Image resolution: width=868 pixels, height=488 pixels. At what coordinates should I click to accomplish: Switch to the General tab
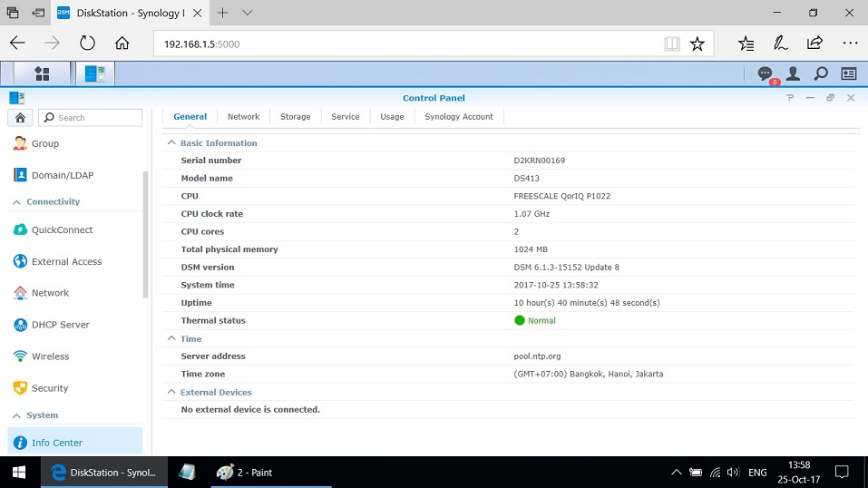(190, 116)
